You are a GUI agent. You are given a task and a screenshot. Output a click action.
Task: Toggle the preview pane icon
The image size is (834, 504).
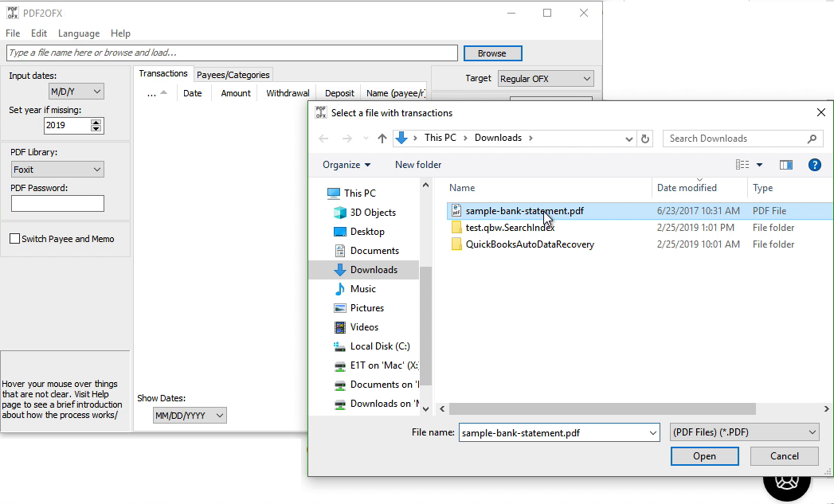click(786, 165)
